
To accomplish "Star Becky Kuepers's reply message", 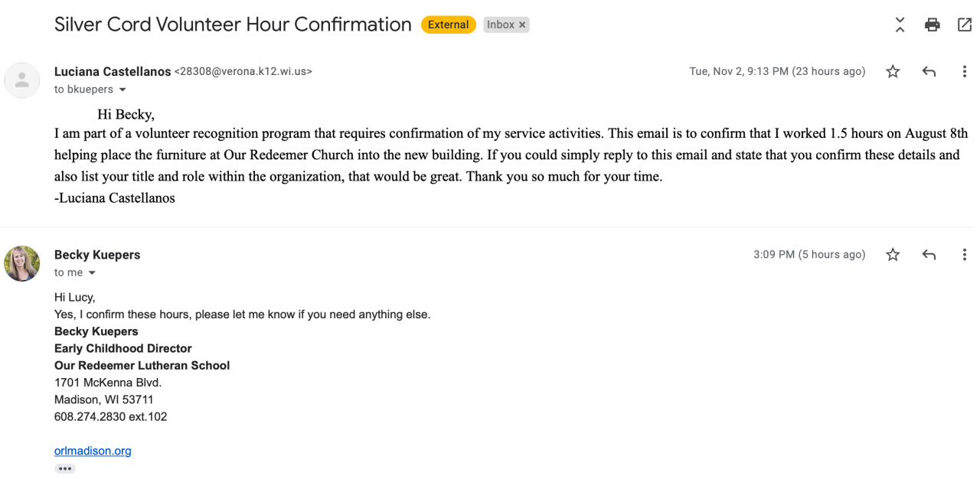I will point(893,255).
